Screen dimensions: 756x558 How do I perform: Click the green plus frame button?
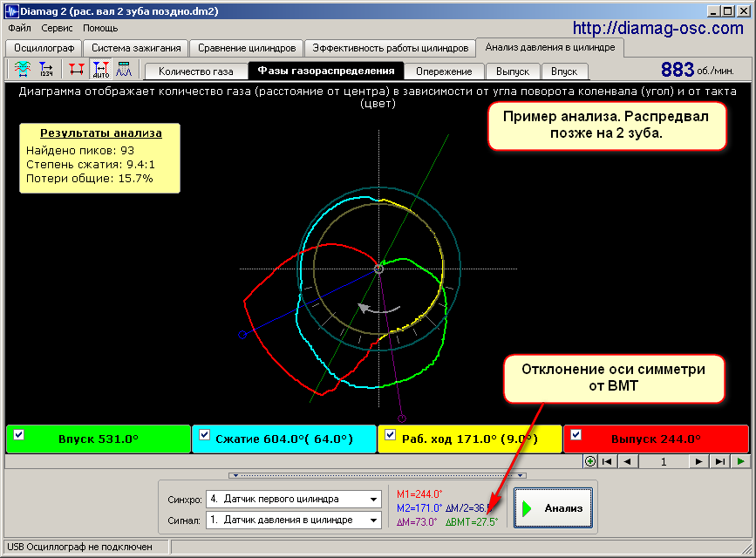coord(589,461)
